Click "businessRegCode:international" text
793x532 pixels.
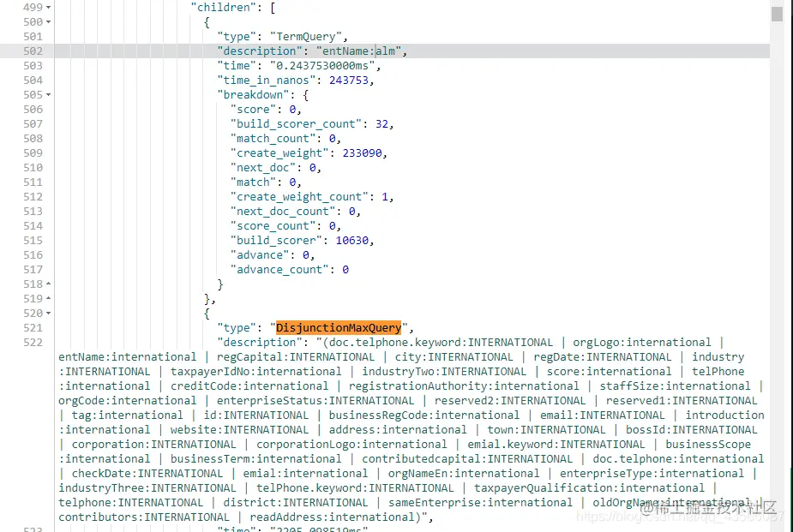click(x=424, y=415)
